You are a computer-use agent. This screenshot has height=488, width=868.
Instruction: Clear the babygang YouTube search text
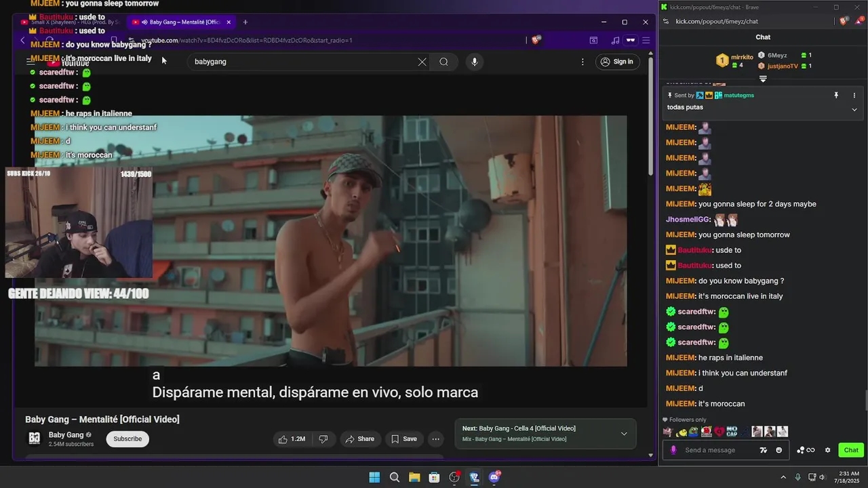coord(422,62)
